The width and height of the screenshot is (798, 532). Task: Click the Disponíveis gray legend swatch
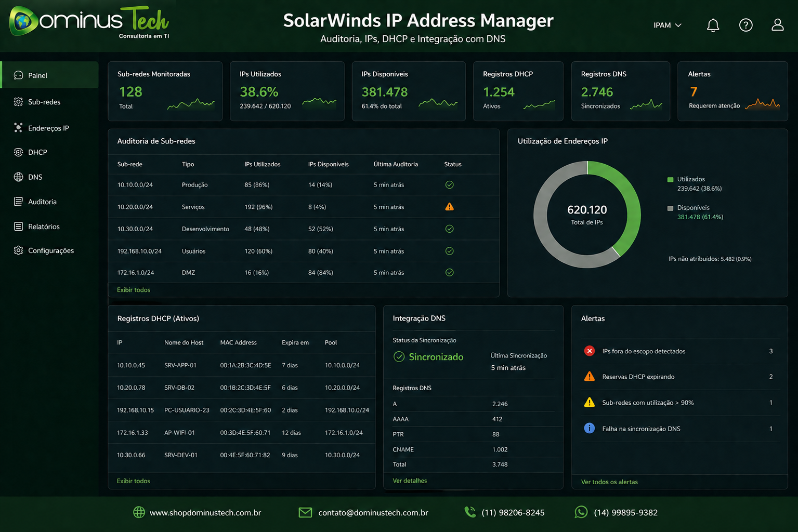670,208
